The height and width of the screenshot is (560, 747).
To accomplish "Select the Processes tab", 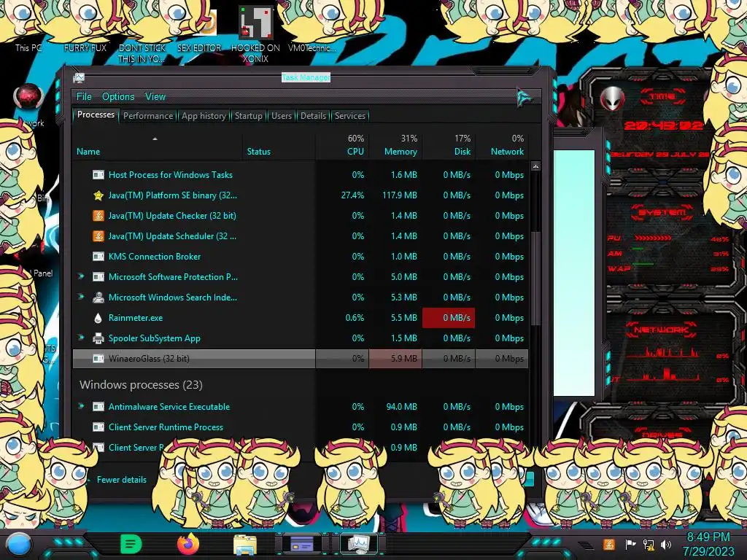I will point(96,114).
